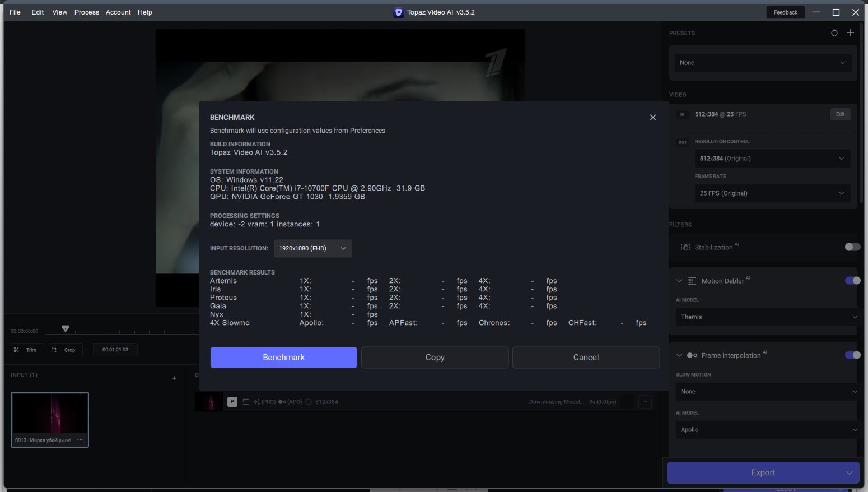
Task: Reset presets with the circular arrow icon
Action: [x=834, y=33]
